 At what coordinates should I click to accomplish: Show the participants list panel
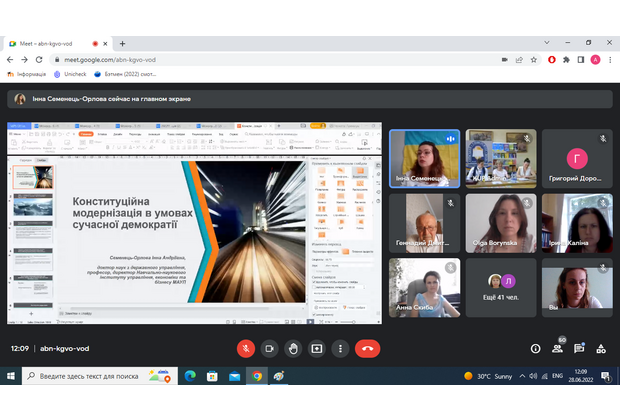coord(558,349)
